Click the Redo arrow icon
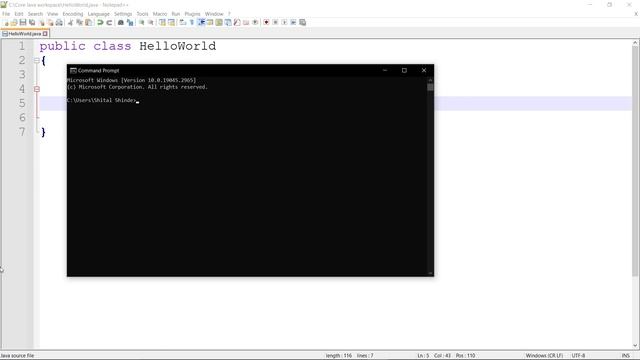640x360 pixels. point(109,22)
